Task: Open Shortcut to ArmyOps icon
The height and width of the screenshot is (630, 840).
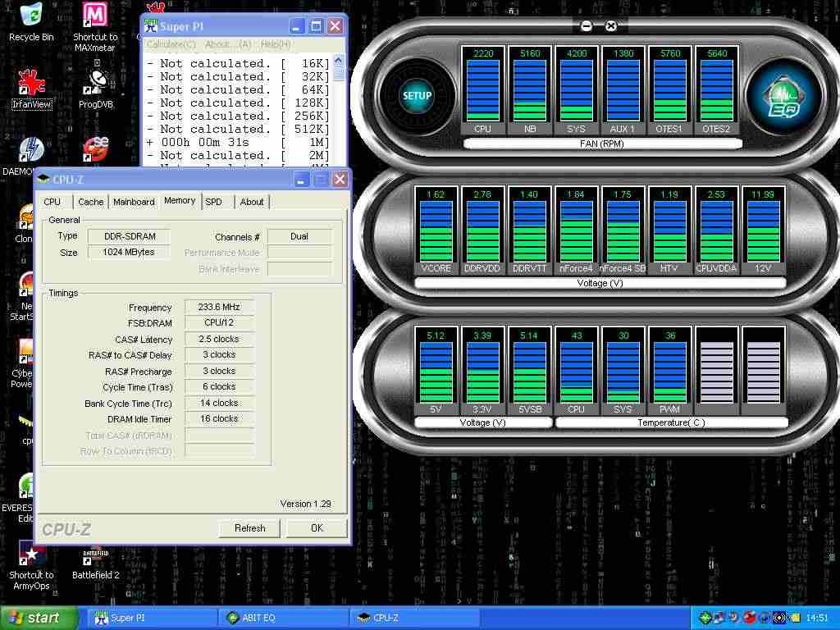Action: point(31,555)
